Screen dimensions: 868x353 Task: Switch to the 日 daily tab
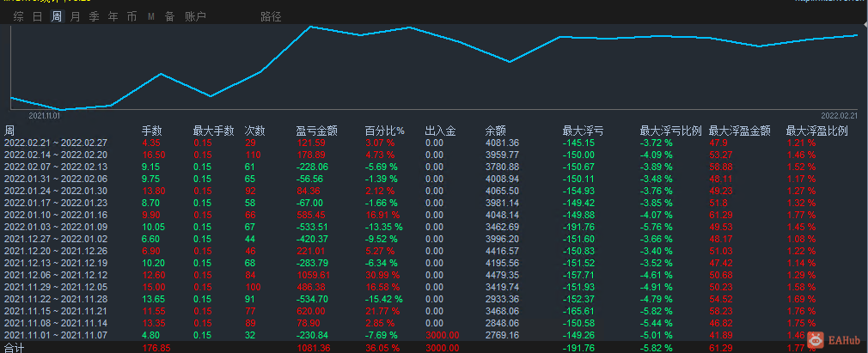(37, 16)
